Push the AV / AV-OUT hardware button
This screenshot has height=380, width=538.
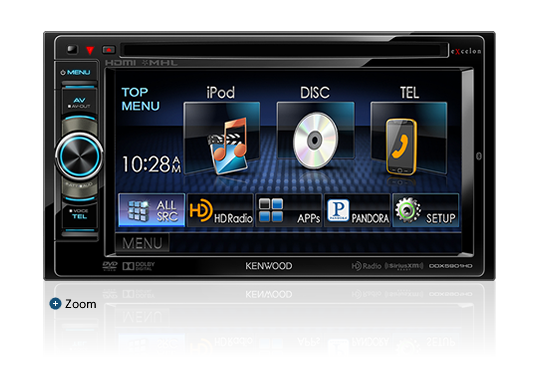click(79, 102)
